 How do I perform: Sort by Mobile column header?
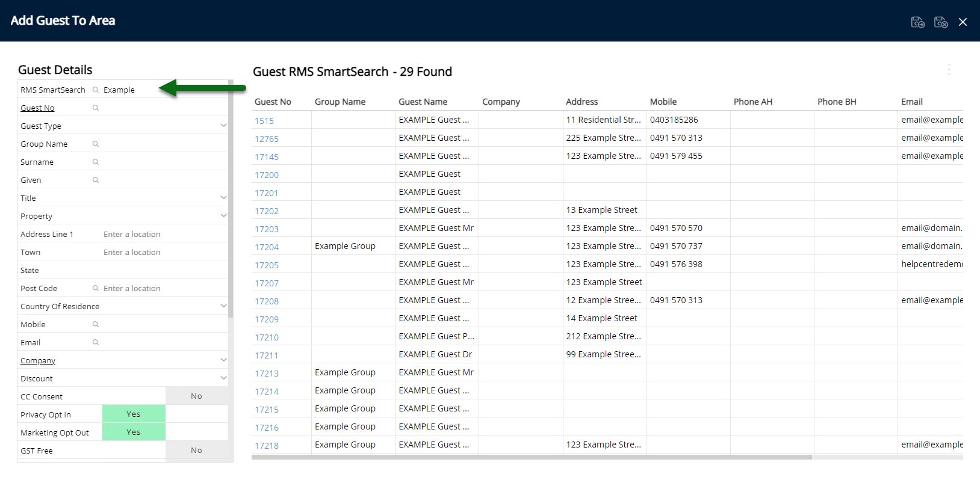click(663, 102)
